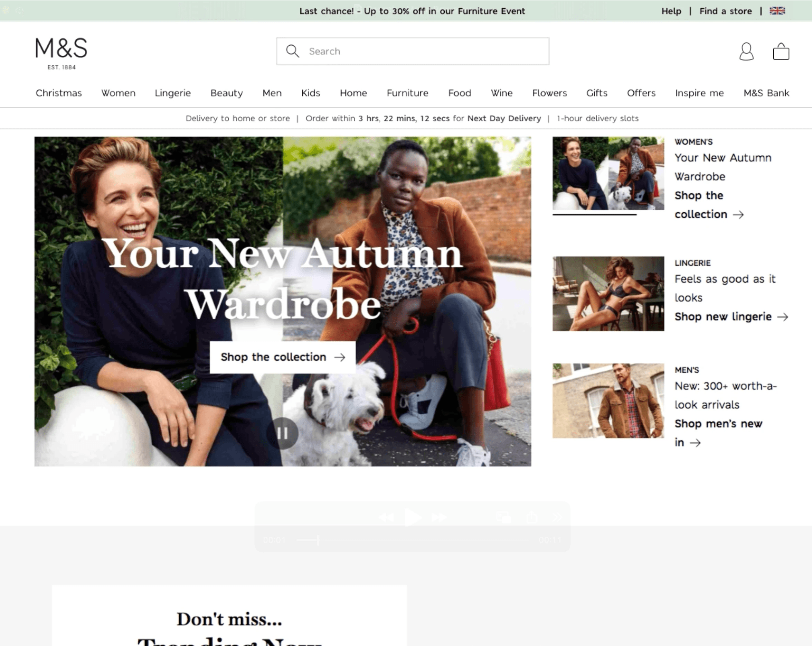The width and height of the screenshot is (812, 646).
Task: Click arrow beside Shop new lingerie
Action: [x=783, y=317]
